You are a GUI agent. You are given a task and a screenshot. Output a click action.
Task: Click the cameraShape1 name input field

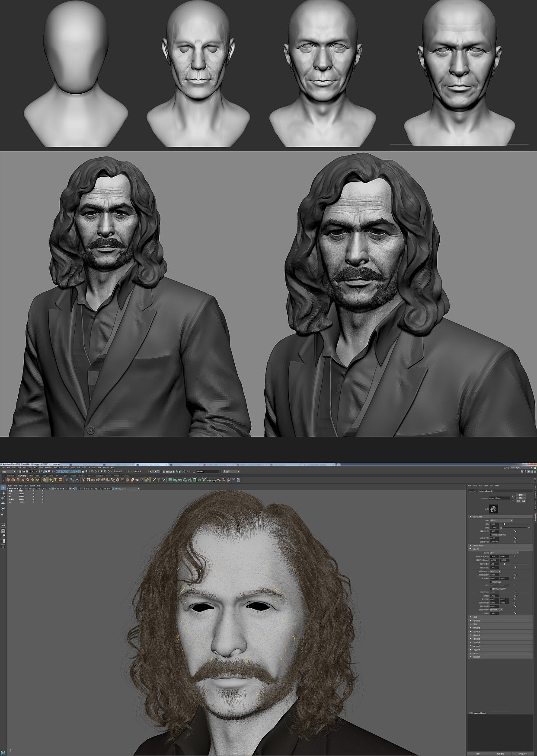pos(499,498)
